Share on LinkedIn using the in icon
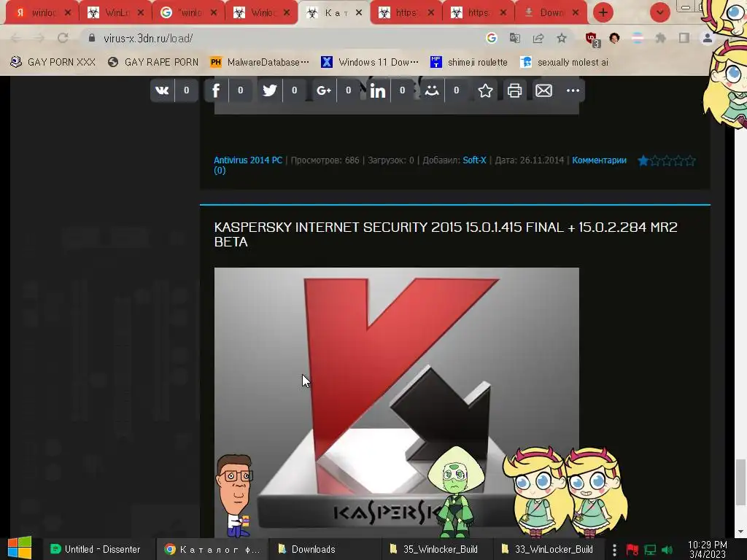 (x=378, y=90)
